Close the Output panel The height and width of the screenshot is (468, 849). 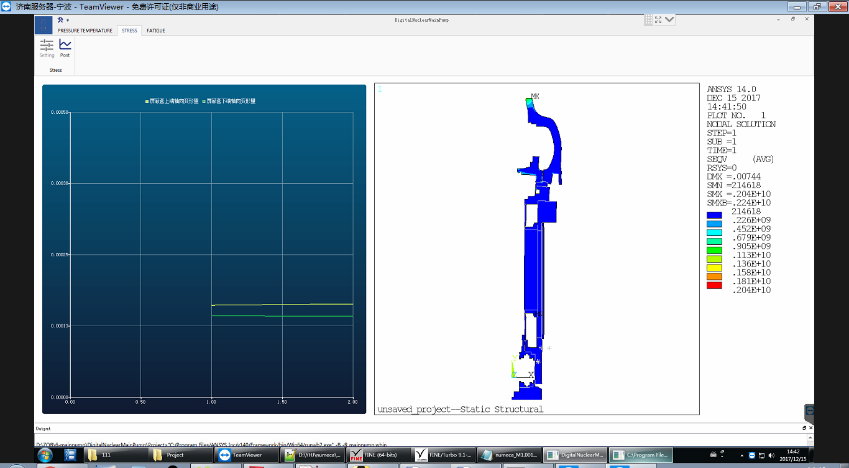(x=810, y=428)
